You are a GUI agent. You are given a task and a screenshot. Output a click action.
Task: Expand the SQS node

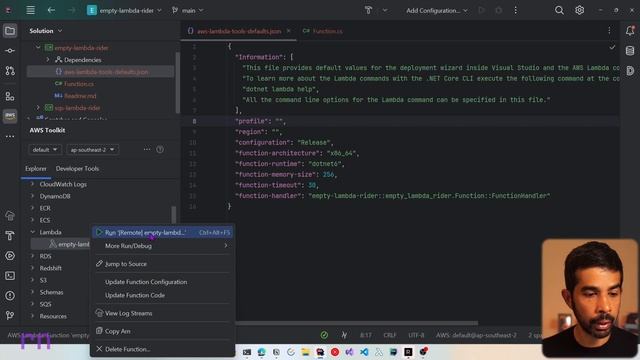33,304
